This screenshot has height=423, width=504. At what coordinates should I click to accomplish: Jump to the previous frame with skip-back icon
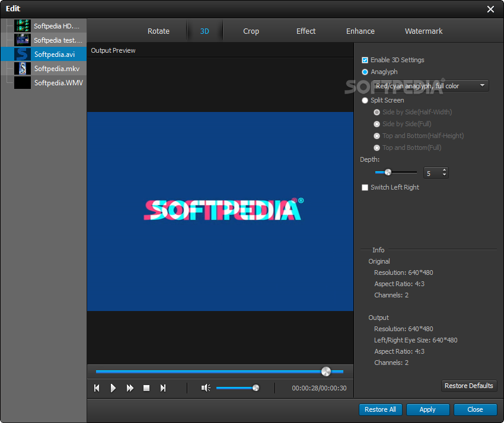point(97,388)
